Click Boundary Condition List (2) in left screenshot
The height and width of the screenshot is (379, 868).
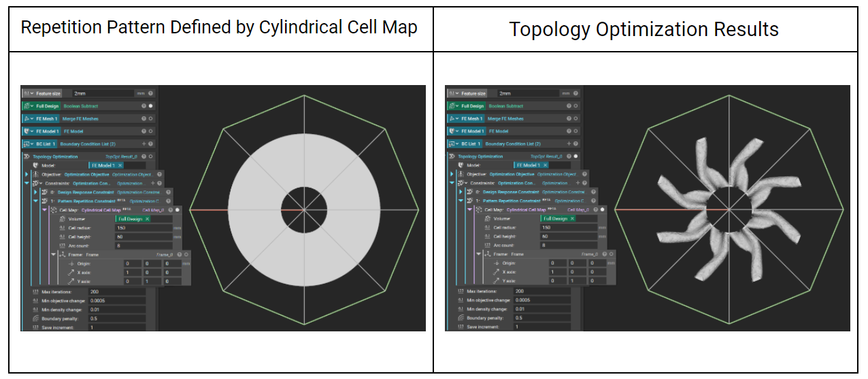[88, 144]
